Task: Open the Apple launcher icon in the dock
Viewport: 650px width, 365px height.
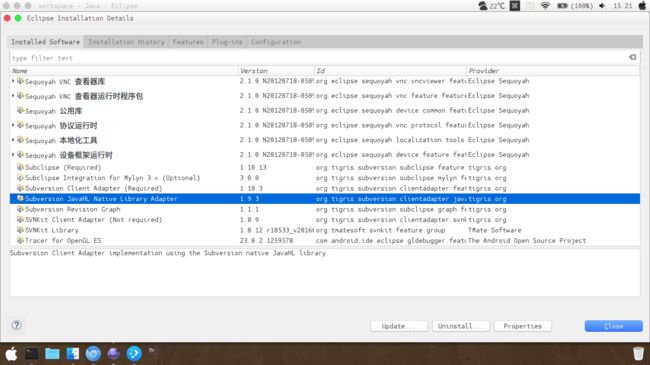Action: [x=11, y=354]
